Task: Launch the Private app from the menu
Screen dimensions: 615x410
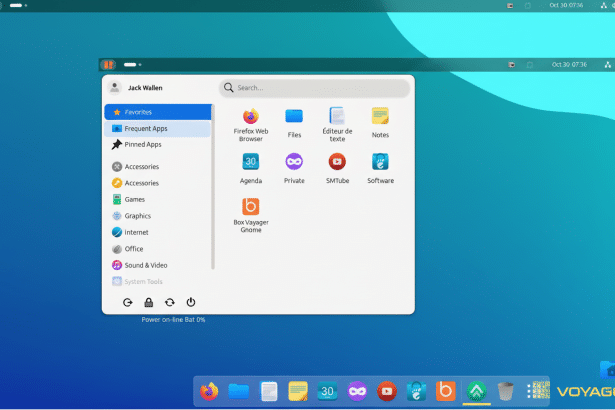Action: coord(294,169)
